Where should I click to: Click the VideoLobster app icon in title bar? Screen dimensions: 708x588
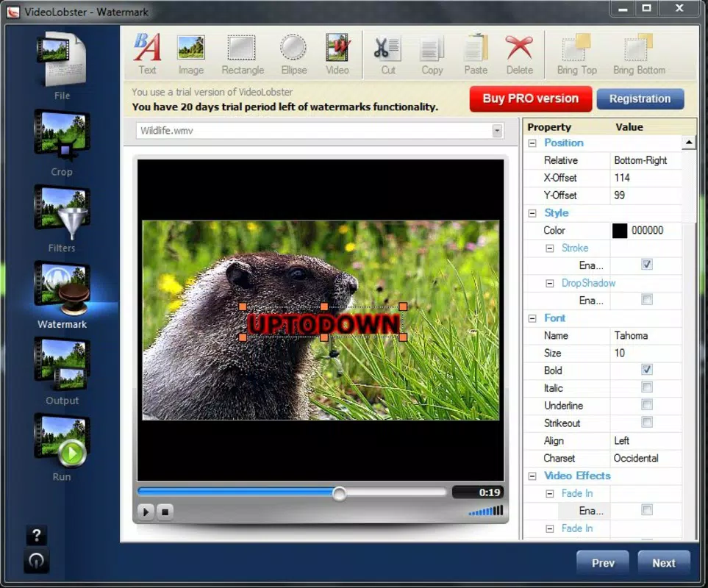12,11
